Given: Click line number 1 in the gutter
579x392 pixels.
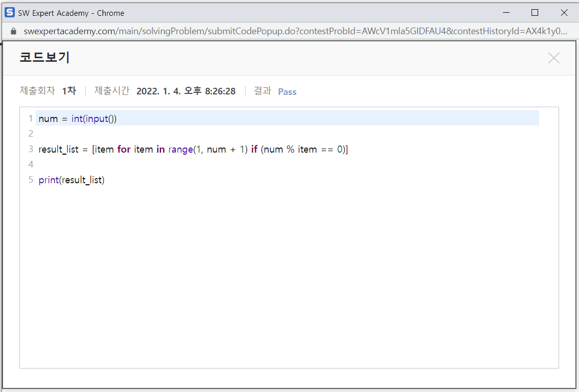Looking at the screenshot, I should [x=31, y=118].
